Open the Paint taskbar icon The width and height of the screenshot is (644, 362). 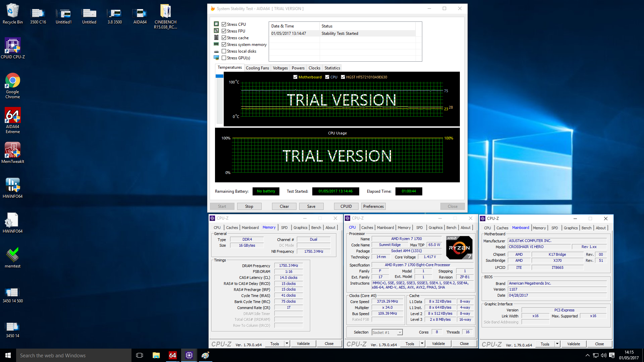point(205,355)
